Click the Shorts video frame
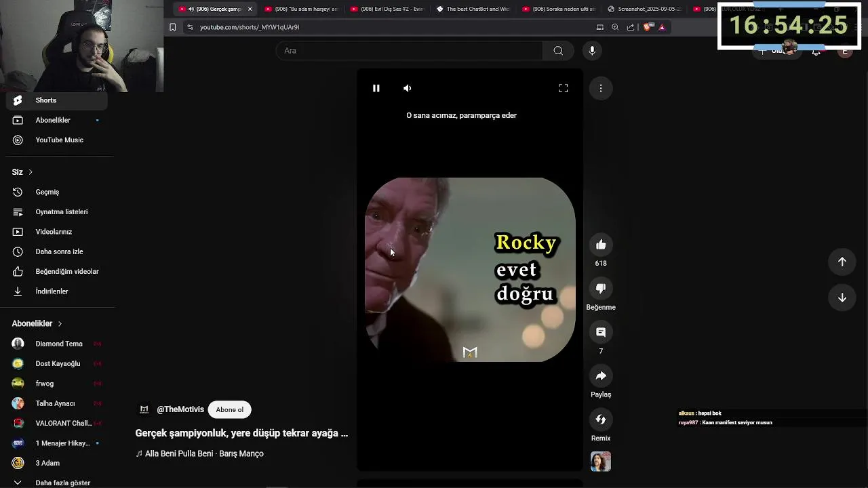 click(470, 270)
